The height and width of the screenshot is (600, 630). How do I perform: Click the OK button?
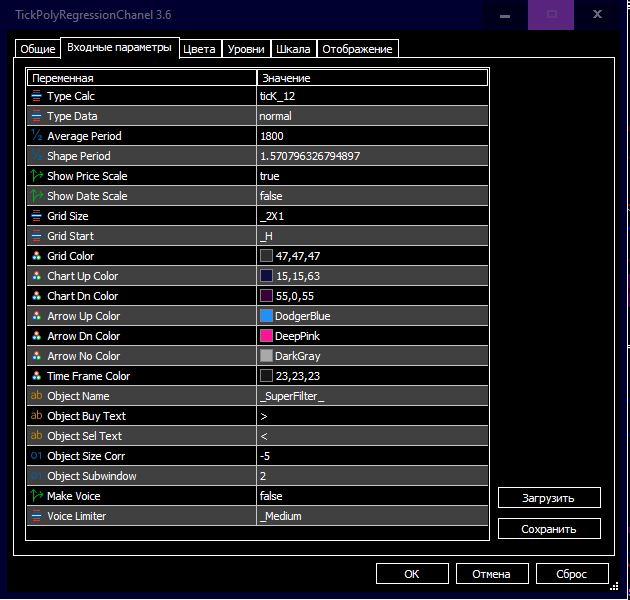coord(412,573)
